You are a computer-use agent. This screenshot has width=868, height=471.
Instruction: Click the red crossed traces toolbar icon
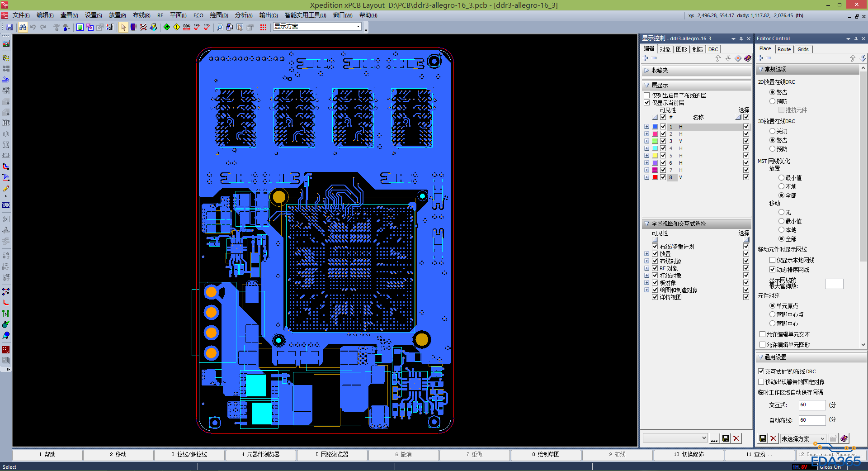coord(143,27)
